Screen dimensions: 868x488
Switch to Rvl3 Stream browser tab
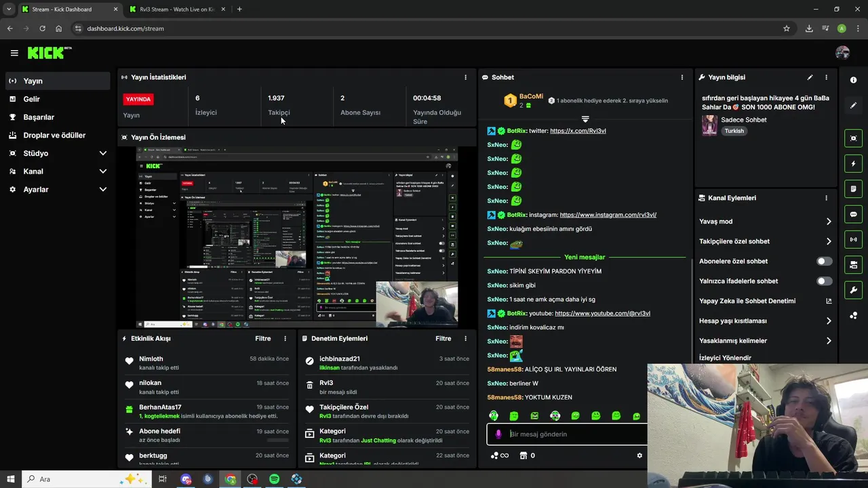pos(177,9)
